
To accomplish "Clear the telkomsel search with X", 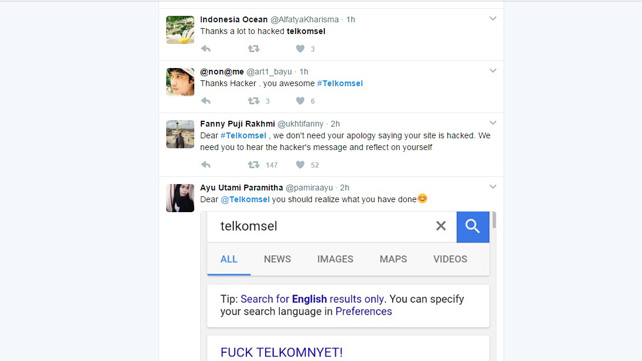I will (x=441, y=226).
